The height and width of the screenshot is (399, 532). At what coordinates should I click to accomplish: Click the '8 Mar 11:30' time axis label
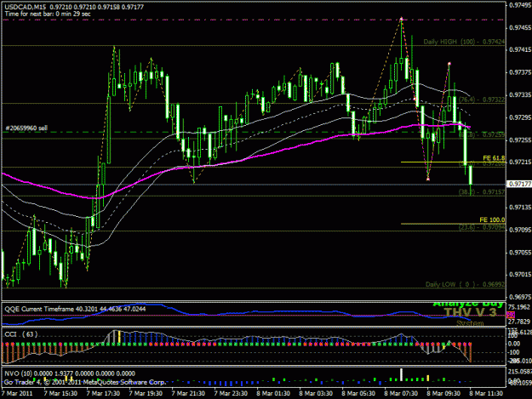(486, 394)
